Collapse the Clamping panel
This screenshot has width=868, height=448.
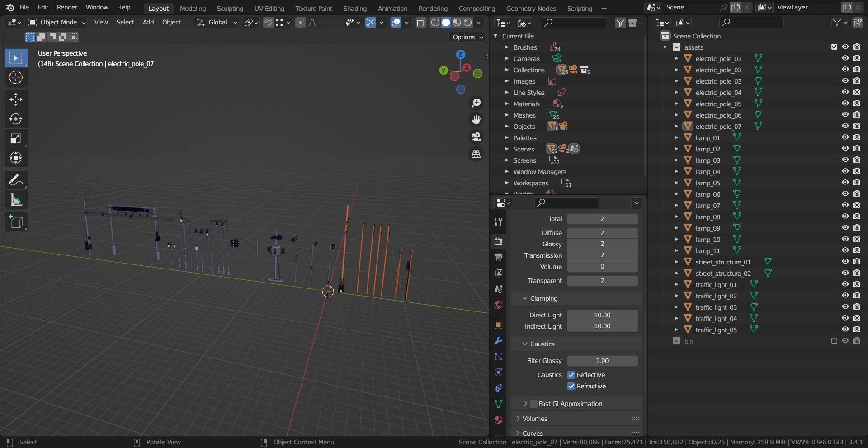coord(525,298)
